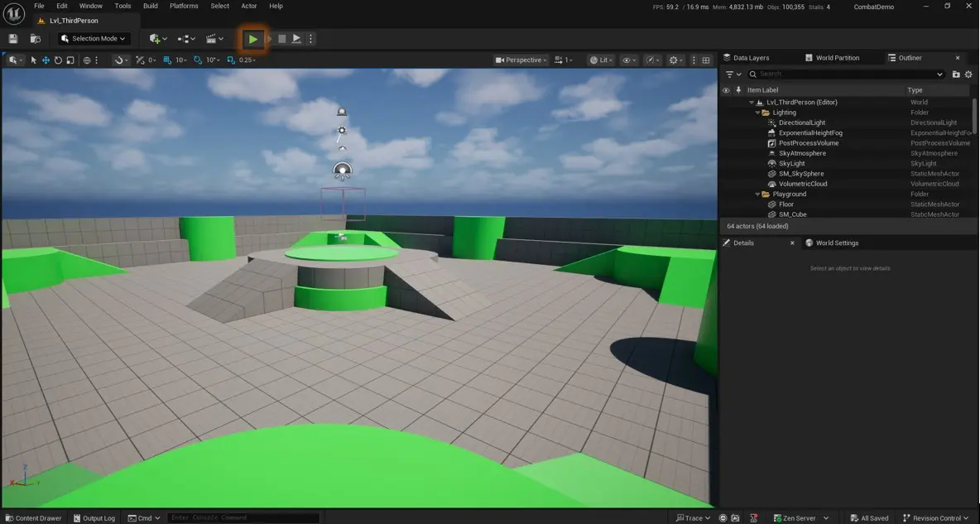
Task: Open the quickly add actors menu
Action: click(x=154, y=38)
